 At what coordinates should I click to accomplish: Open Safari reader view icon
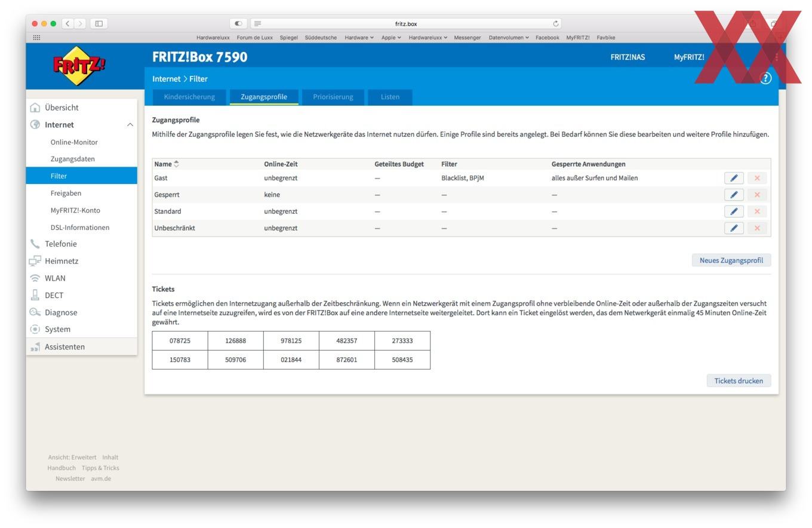coord(258,24)
